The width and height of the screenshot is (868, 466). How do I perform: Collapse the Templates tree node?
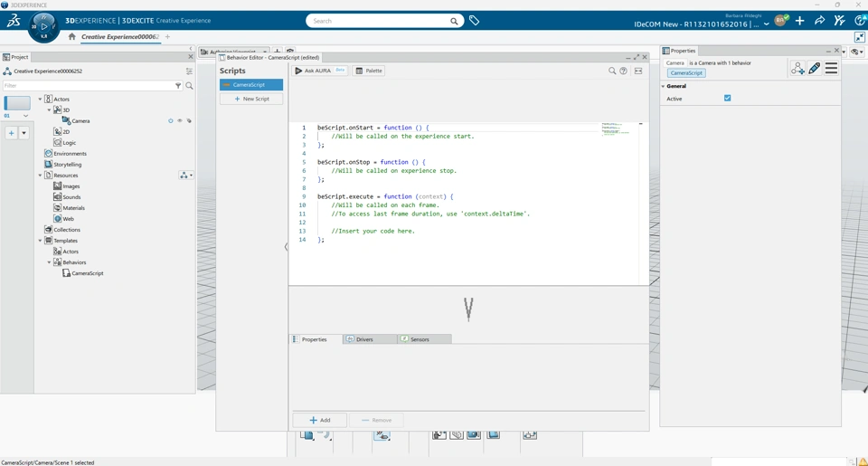(40, 241)
